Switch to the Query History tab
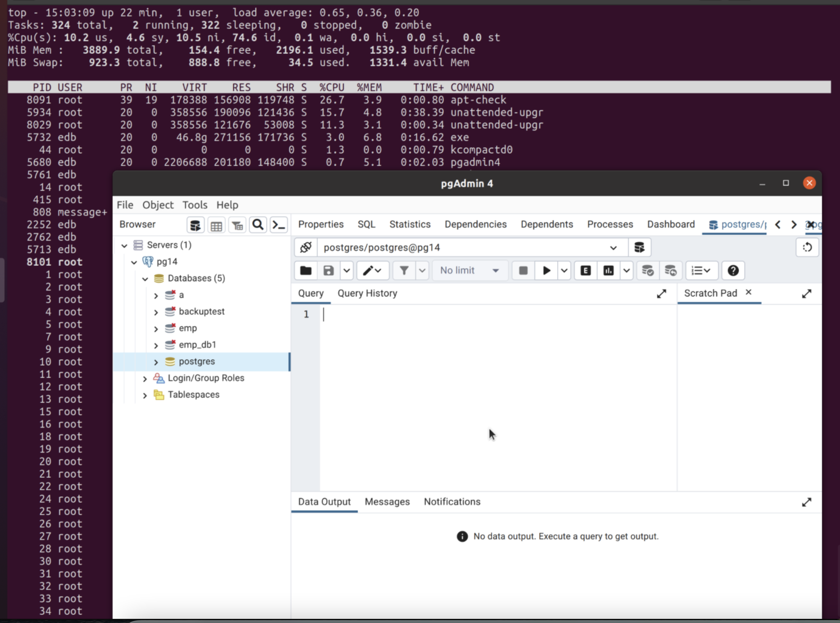840x623 pixels. click(367, 293)
